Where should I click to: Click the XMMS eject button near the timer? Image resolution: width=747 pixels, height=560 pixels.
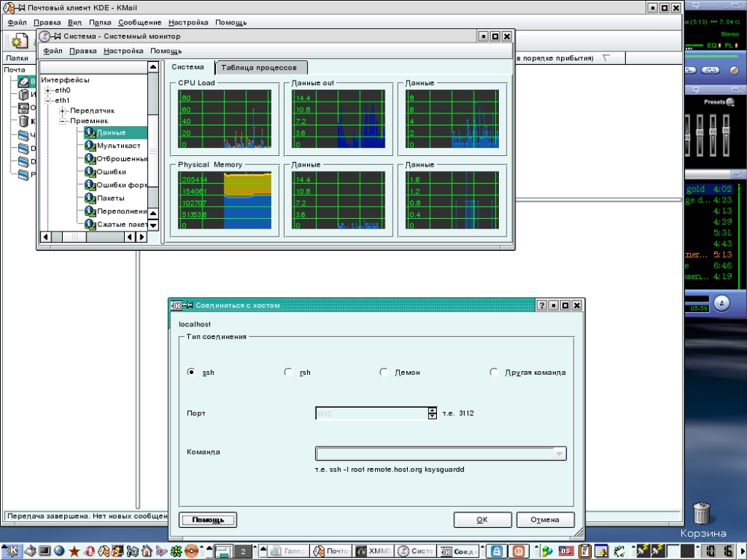tap(722, 303)
